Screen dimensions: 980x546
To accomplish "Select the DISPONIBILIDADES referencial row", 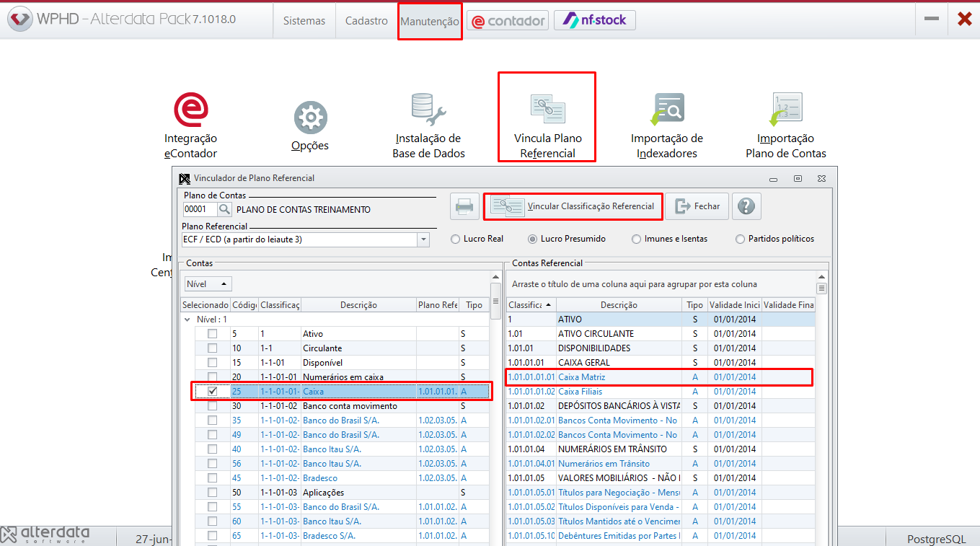I will click(x=661, y=348).
